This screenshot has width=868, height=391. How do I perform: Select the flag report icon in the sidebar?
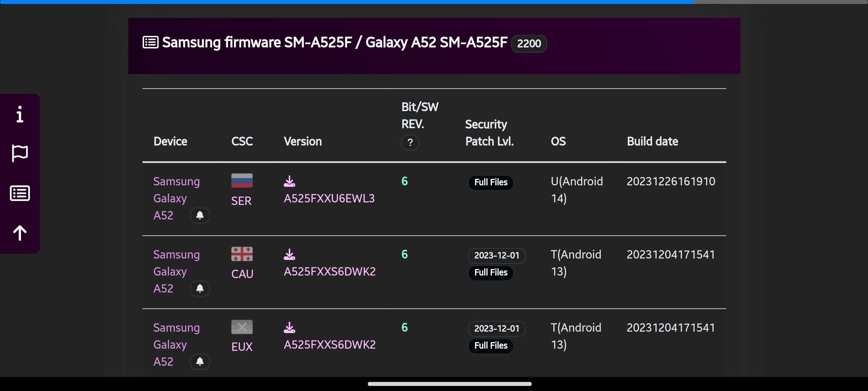pyautogui.click(x=20, y=154)
